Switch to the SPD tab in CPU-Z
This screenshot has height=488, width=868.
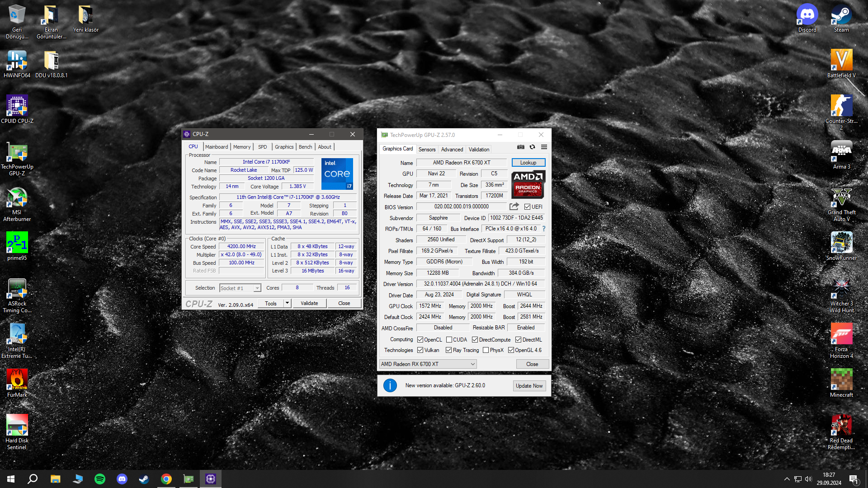(263, 147)
